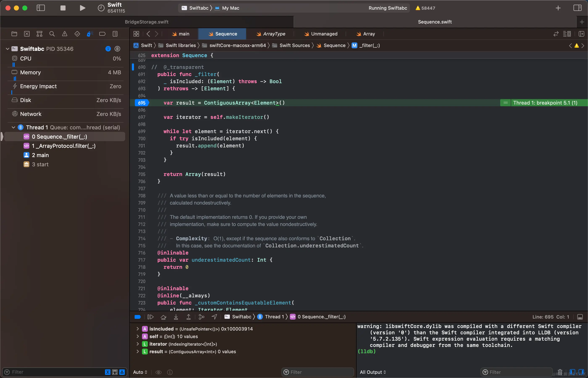The width and height of the screenshot is (588, 378).
Task: Select frame 1 _ArrayProtocol.filter(_:)
Action: [x=65, y=146]
